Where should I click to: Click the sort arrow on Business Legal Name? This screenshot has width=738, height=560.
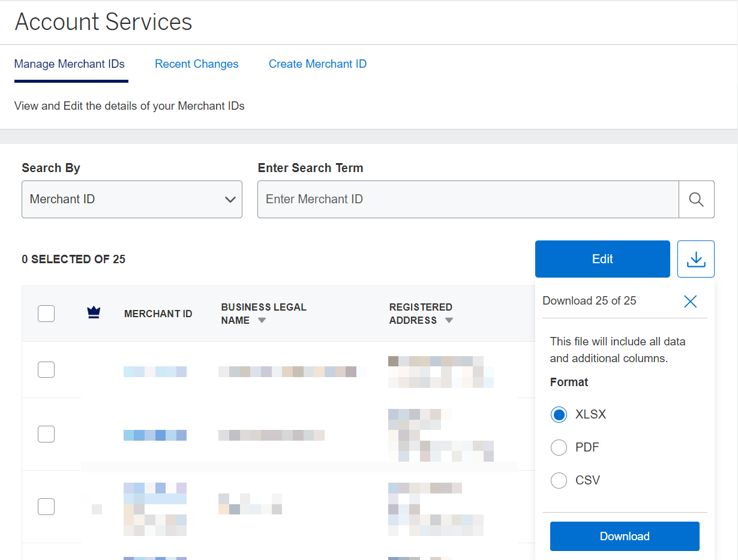[262, 321]
